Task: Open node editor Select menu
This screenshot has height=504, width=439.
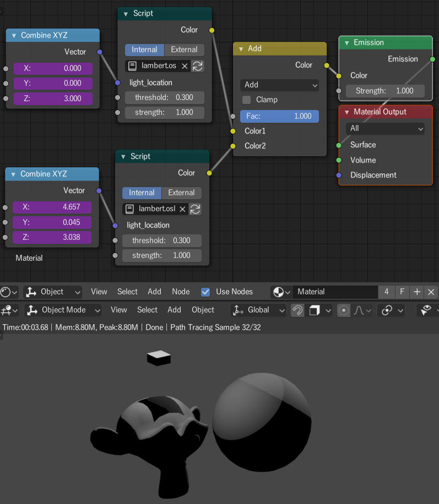Action: pos(127,292)
